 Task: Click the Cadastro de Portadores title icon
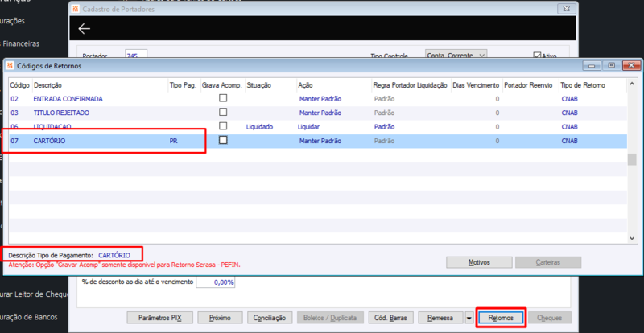pos(76,9)
